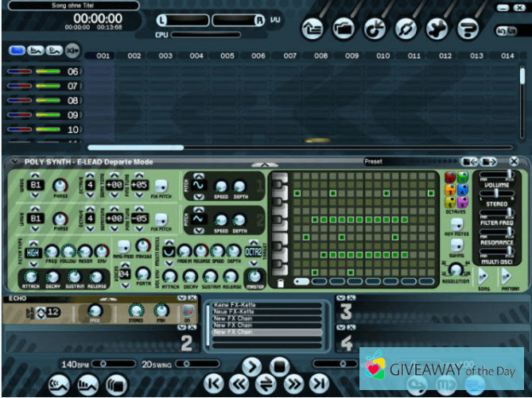Click the Volume slider in Poly Synth
The image size is (532, 398).
click(x=497, y=176)
